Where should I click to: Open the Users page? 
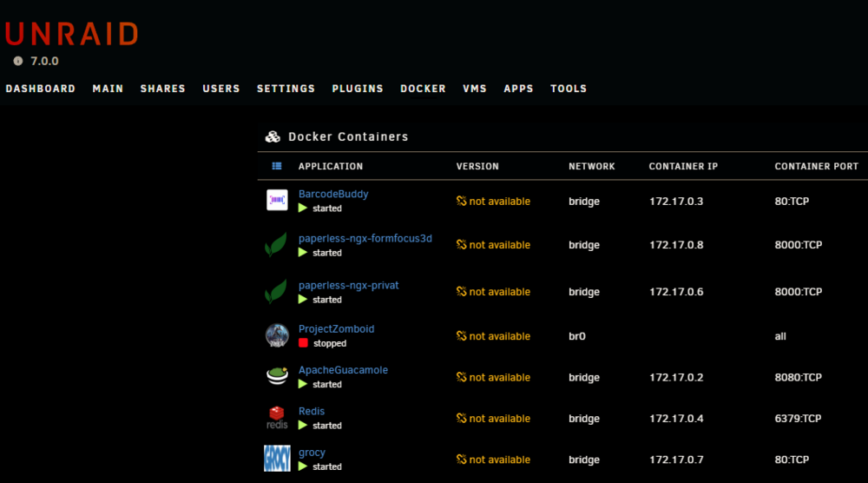pyautogui.click(x=220, y=89)
